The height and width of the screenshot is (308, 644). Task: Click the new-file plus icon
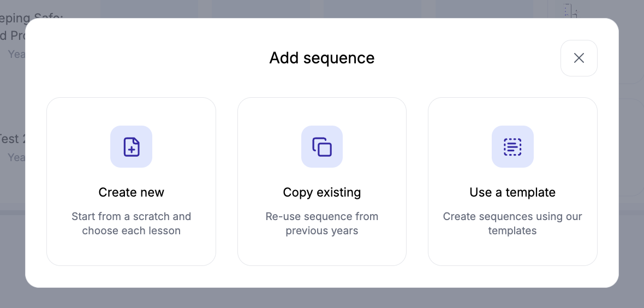click(131, 147)
